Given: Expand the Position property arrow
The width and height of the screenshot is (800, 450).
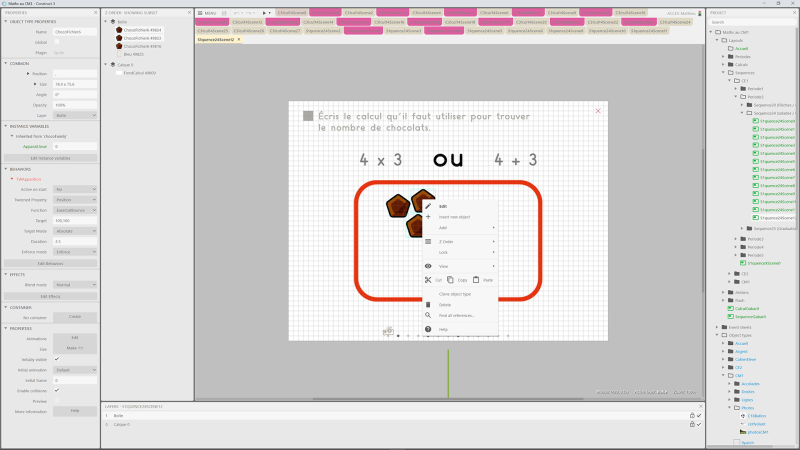Looking at the screenshot, I should (x=28, y=73).
